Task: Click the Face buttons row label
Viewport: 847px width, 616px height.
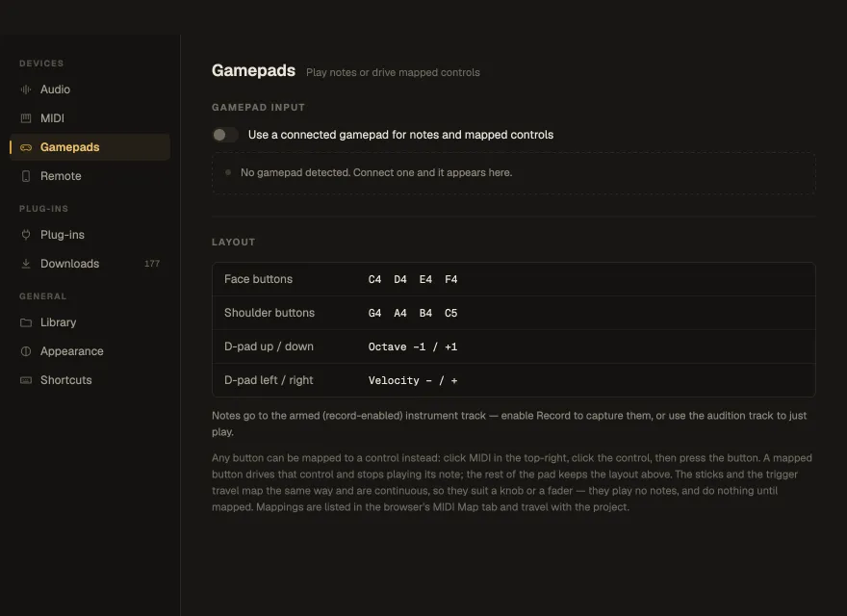Action: [x=258, y=279]
